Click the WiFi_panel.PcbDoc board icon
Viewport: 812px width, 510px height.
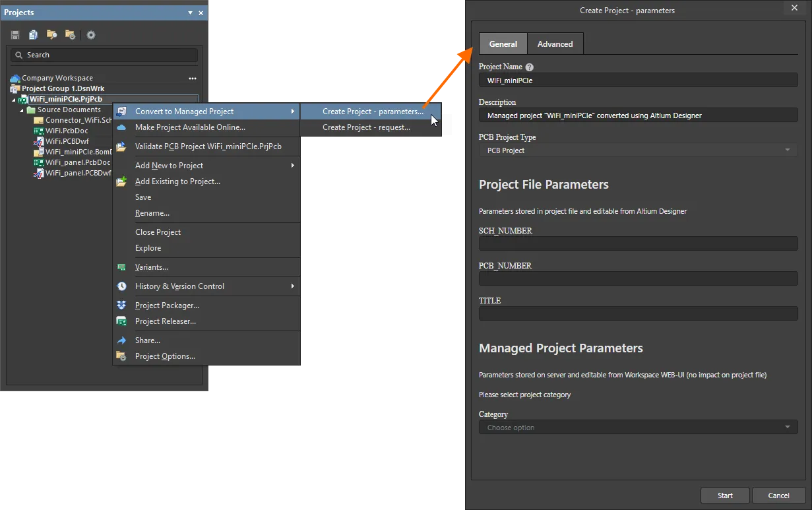pyautogui.click(x=39, y=162)
